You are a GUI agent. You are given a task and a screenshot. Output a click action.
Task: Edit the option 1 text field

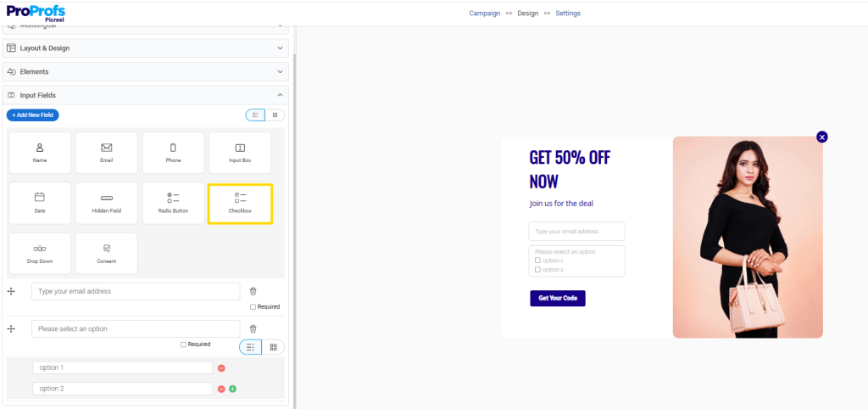(122, 368)
